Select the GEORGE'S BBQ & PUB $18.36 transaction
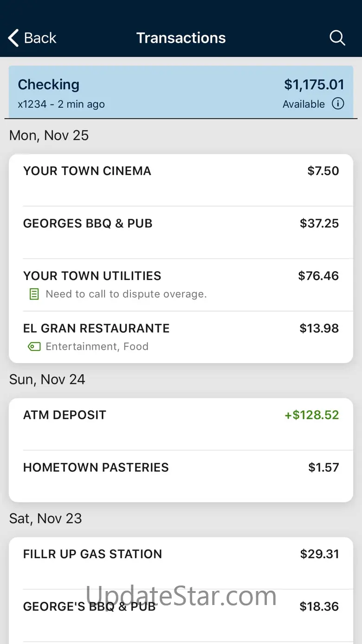This screenshot has height=644, width=362. 181,616
